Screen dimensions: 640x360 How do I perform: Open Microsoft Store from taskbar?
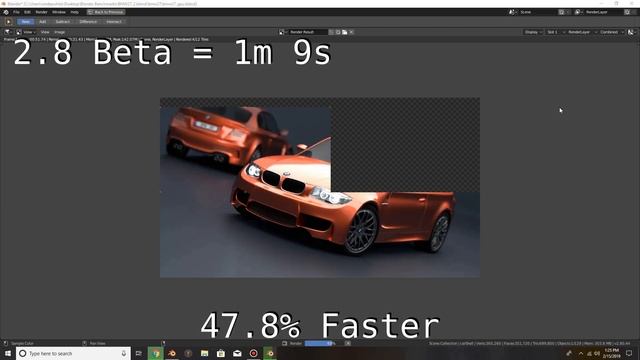pos(221,353)
